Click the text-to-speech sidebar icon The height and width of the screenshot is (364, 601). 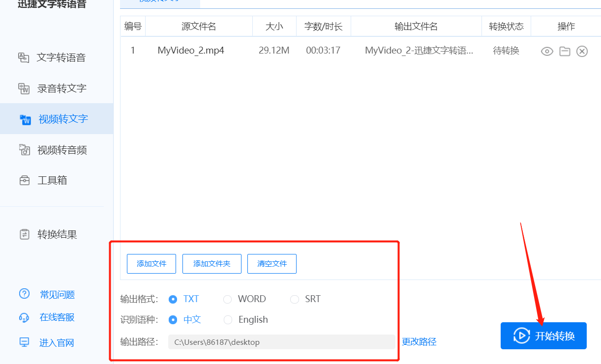pyautogui.click(x=24, y=57)
